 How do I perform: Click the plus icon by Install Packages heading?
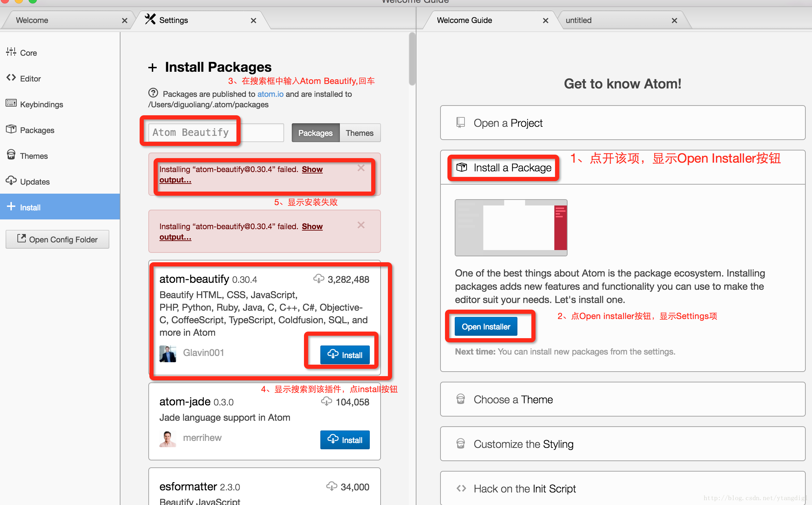[x=153, y=68]
